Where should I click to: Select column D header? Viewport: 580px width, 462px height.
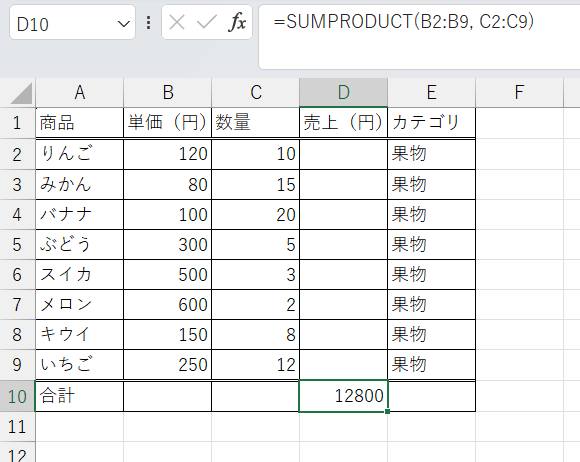pos(343,92)
